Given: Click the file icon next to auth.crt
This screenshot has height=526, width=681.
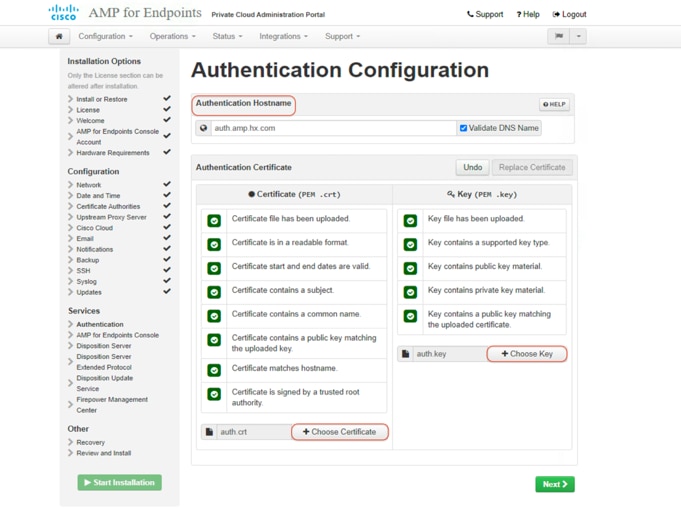Looking at the screenshot, I should click(x=209, y=432).
